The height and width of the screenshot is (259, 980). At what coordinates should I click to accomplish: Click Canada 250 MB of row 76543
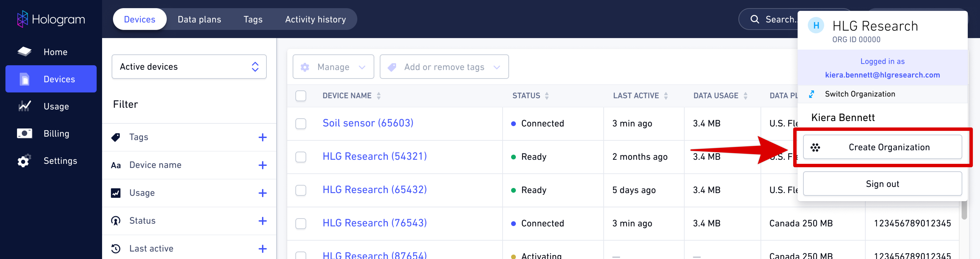point(801,223)
